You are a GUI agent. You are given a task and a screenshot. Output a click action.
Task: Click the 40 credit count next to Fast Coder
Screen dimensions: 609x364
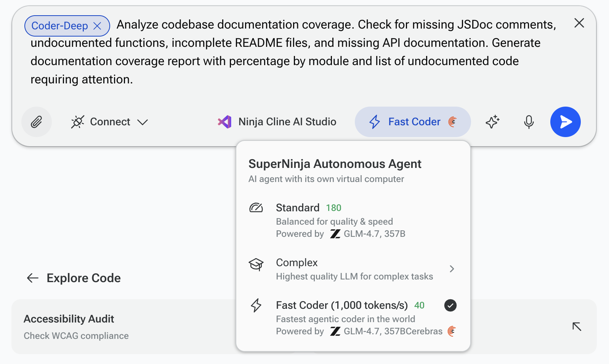click(419, 305)
